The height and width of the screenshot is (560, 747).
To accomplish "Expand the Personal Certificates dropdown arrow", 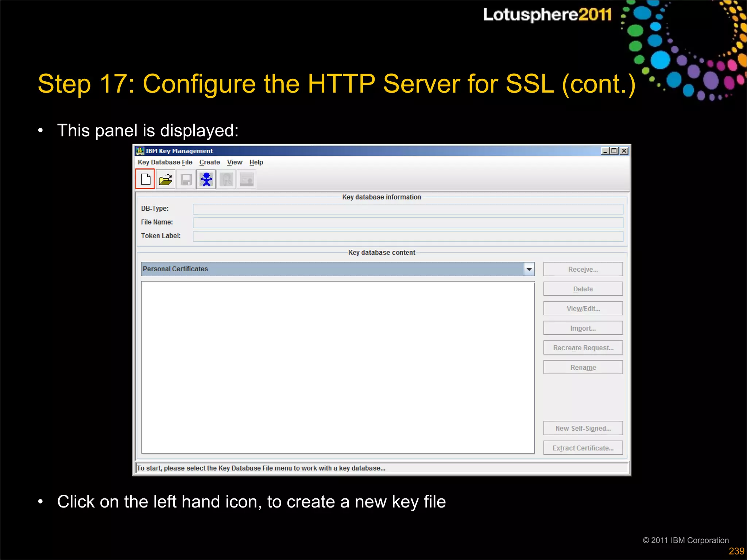I will [x=529, y=269].
